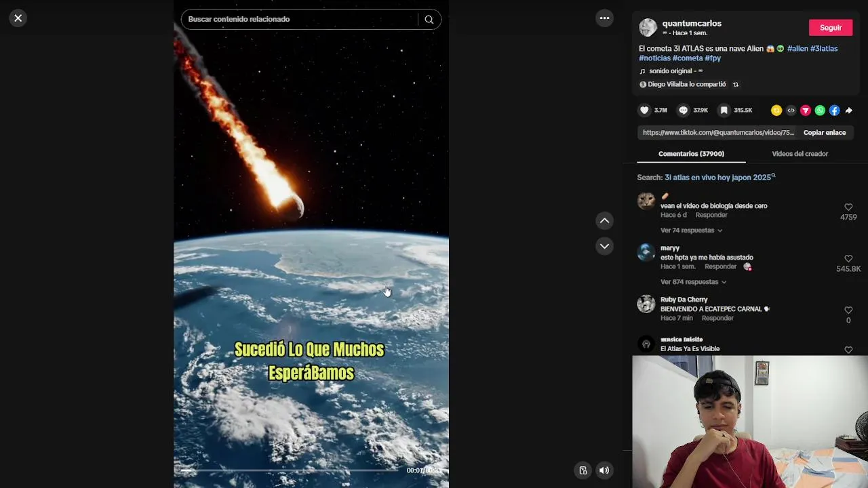Open the maryy username
Viewport: 868px width, 488px height.
(x=670, y=248)
